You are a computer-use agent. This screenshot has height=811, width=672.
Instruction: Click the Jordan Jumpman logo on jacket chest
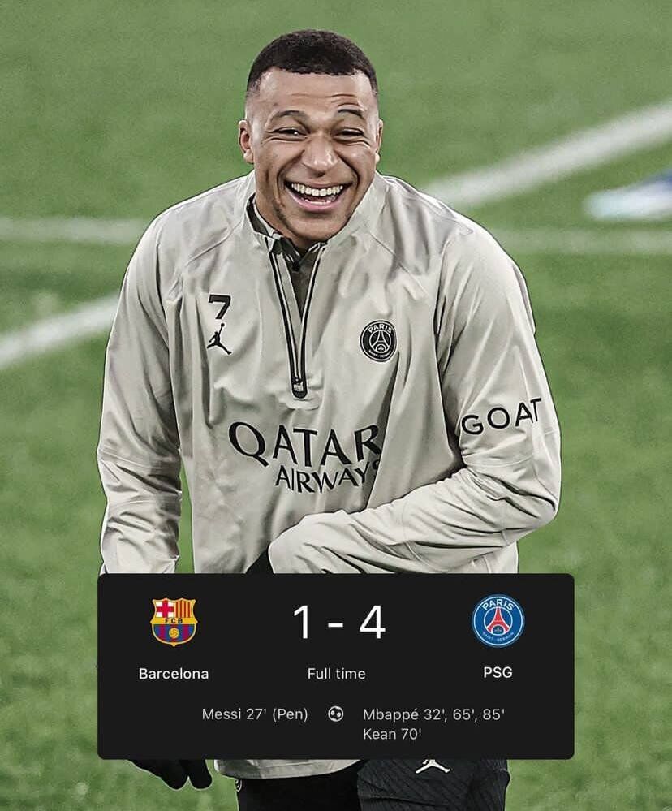pos(219,339)
